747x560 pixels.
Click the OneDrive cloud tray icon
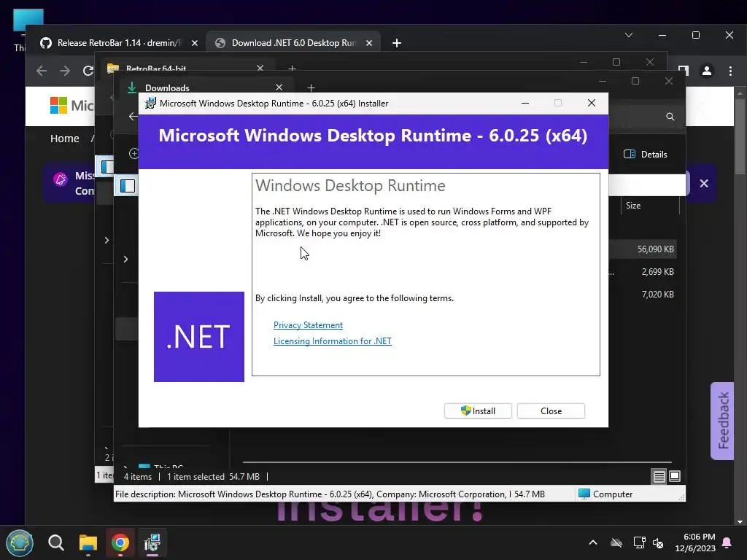[x=616, y=542]
